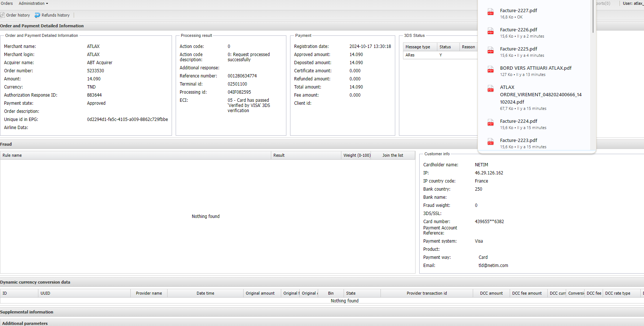Open Facture-2226.pdf from downloads list
This screenshot has width=644, height=326.
pos(519,30)
